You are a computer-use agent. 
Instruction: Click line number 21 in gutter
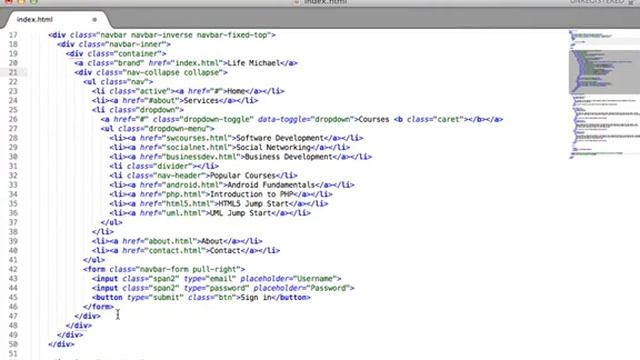tap(13, 73)
